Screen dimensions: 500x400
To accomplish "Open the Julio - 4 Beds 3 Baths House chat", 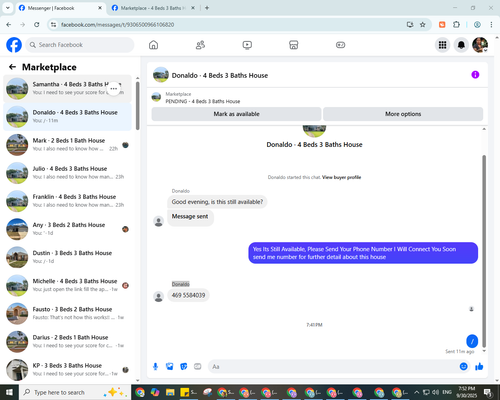I will (x=67, y=173).
